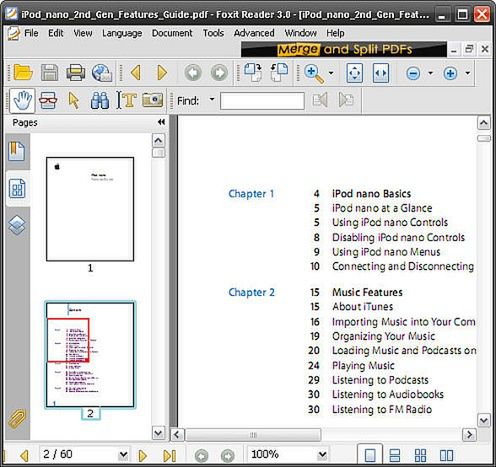The image size is (496, 467).
Task: Go to previous page with yellow left arrow
Action: (x=136, y=73)
